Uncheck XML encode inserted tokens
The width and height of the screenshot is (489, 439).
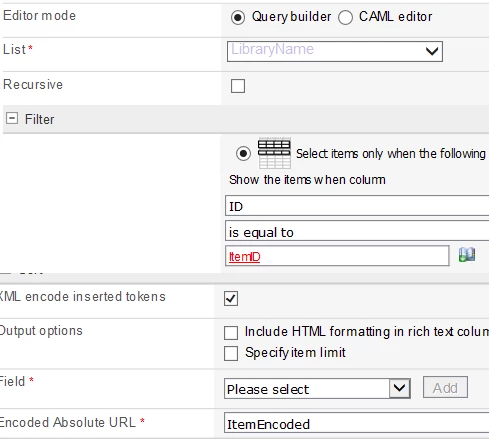231,298
